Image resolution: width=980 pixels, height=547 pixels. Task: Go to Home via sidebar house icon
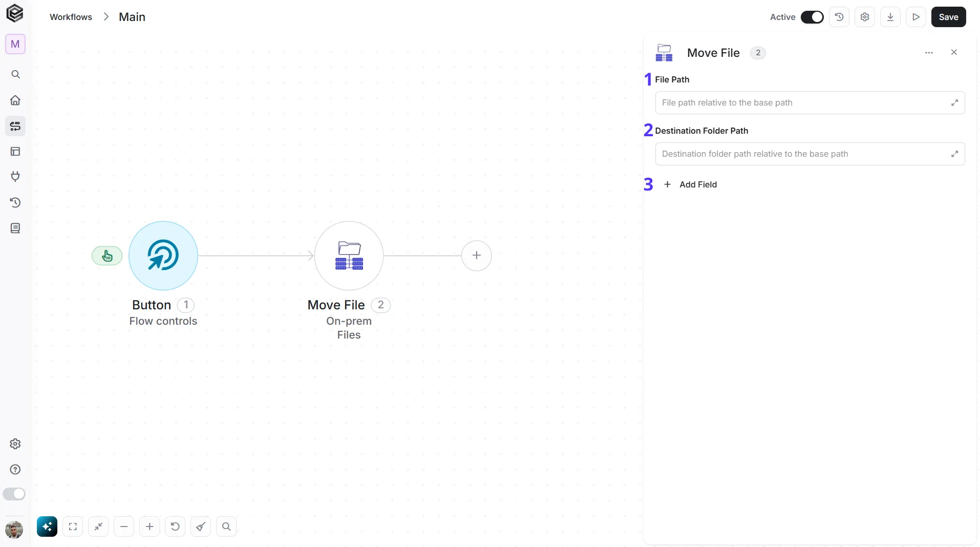15,100
